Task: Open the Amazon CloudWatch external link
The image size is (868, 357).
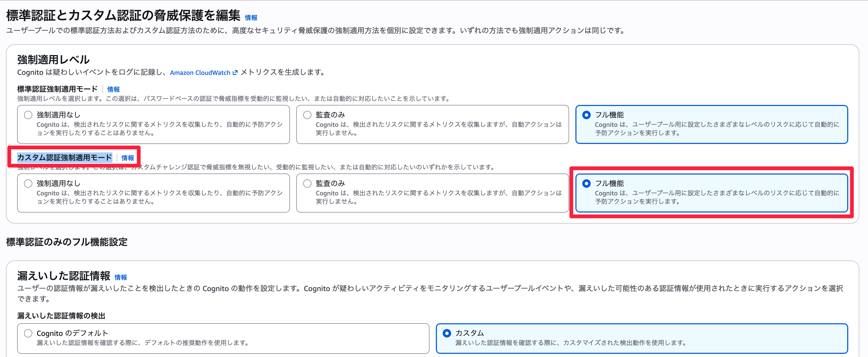Action: click(x=204, y=73)
